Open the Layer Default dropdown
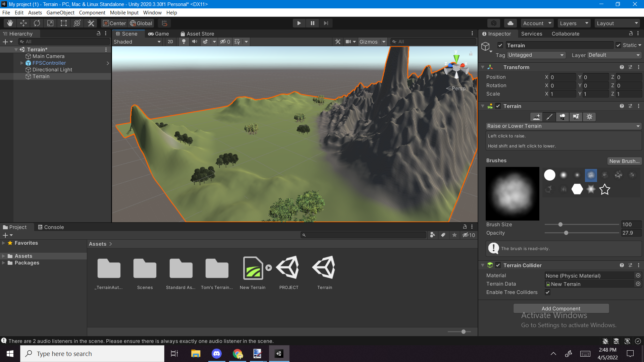This screenshot has width=644, height=362. (614, 55)
